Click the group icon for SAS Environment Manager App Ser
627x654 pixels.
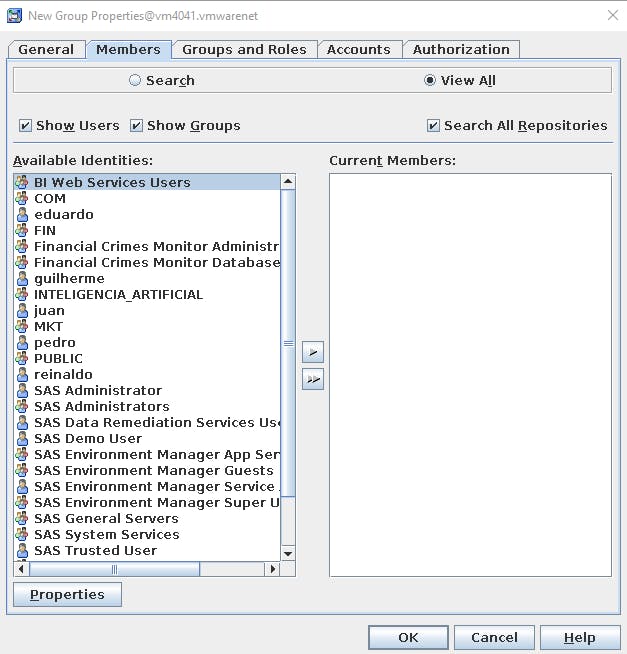point(22,454)
